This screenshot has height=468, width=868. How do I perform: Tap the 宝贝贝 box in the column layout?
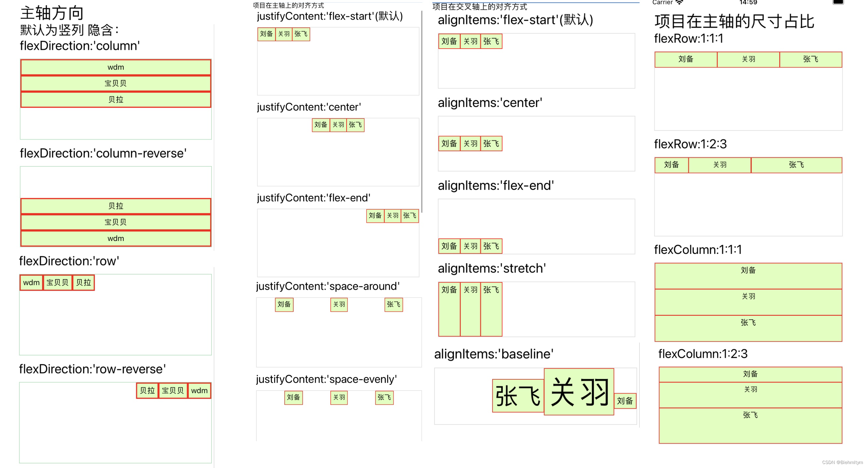pyautogui.click(x=116, y=83)
